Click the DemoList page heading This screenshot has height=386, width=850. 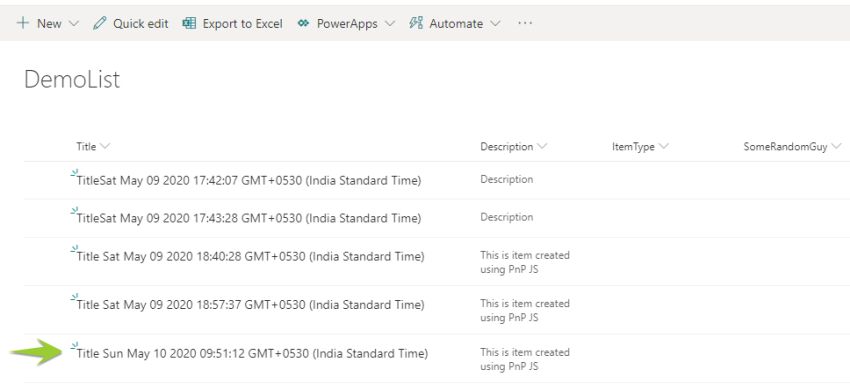click(72, 80)
